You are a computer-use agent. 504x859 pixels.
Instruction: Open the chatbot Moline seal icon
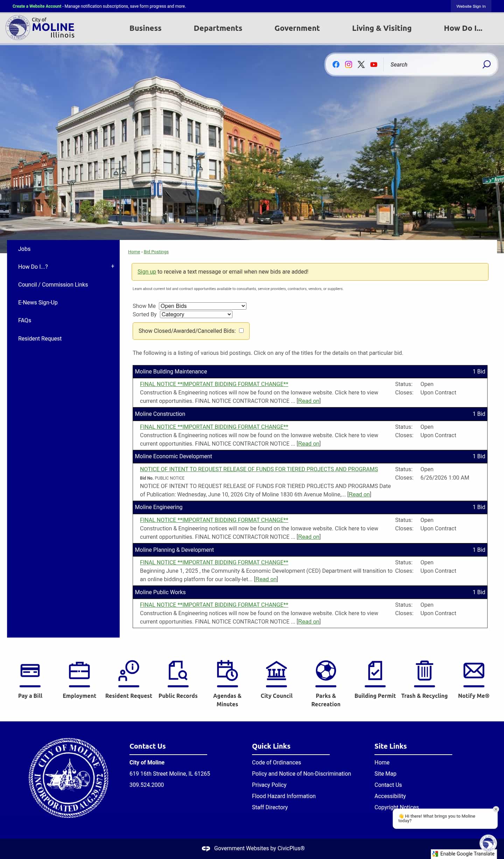[x=488, y=843]
